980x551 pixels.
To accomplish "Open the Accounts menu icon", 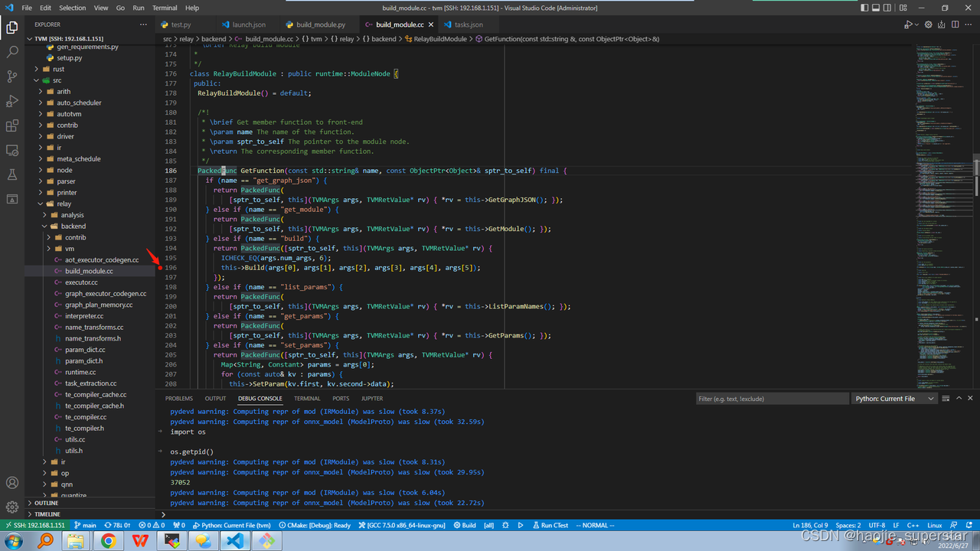I will pyautogui.click(x=12, y=483).
